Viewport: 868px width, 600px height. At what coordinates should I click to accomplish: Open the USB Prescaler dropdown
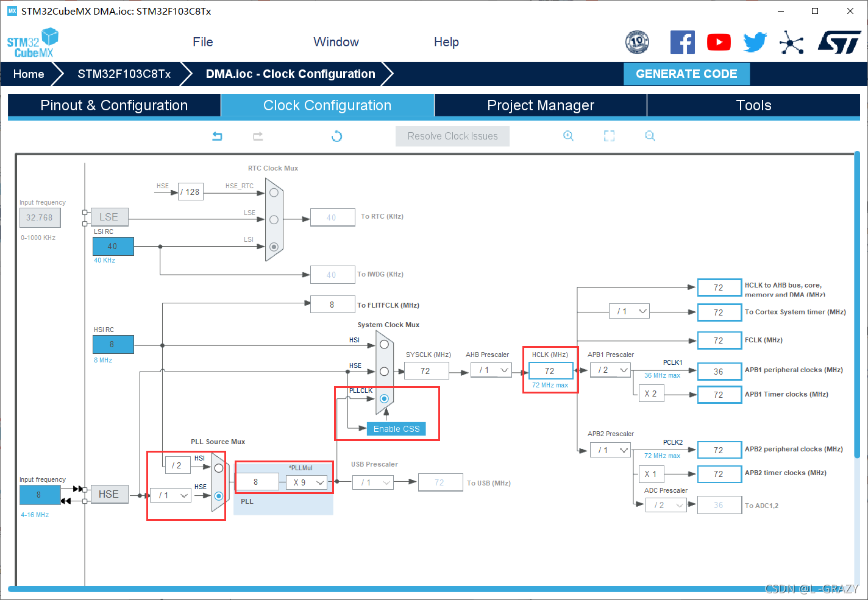point(373,482)
